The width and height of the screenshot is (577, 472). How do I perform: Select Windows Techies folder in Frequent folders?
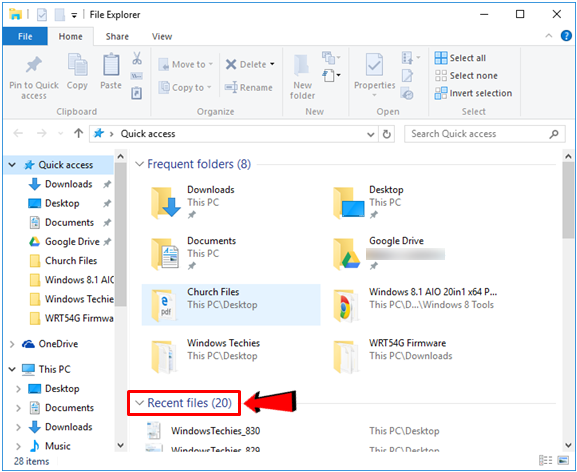click(x=231, y=356)
